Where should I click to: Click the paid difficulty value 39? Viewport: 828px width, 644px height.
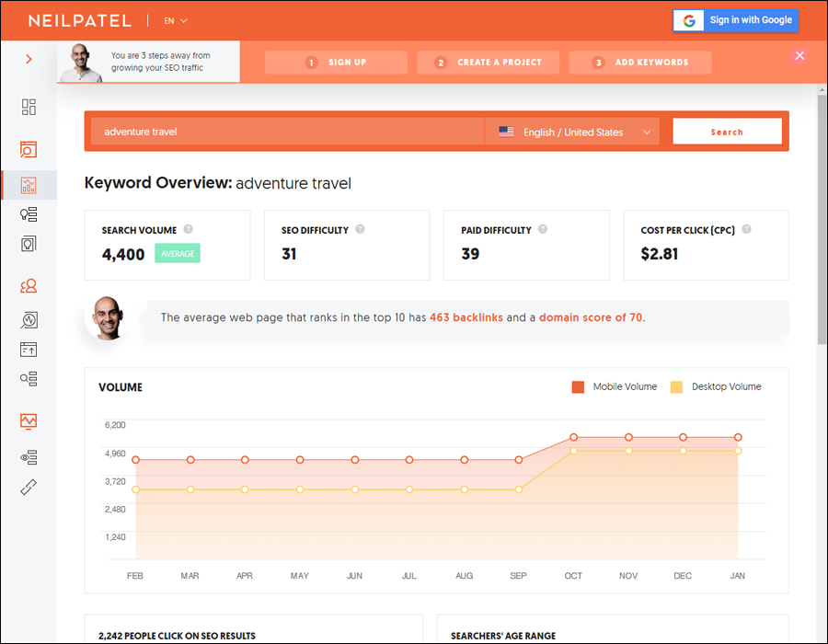[x=470, y=254]
